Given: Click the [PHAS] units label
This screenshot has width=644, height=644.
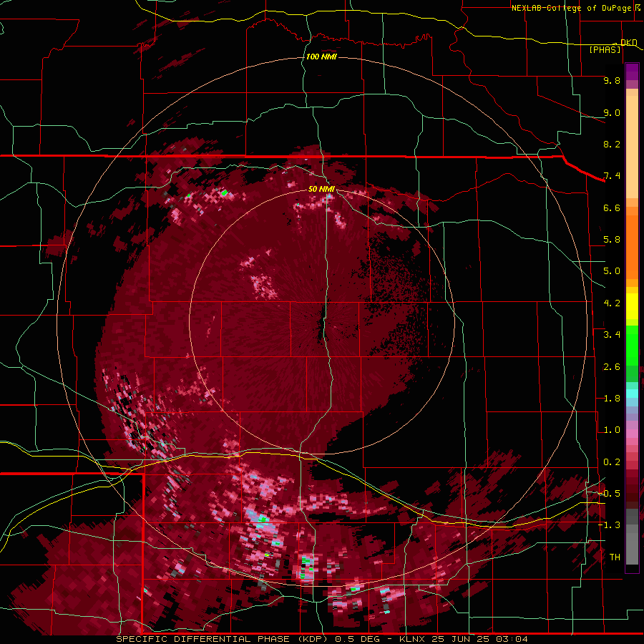Looking at the screenshot, I should (x=605, y=49).
